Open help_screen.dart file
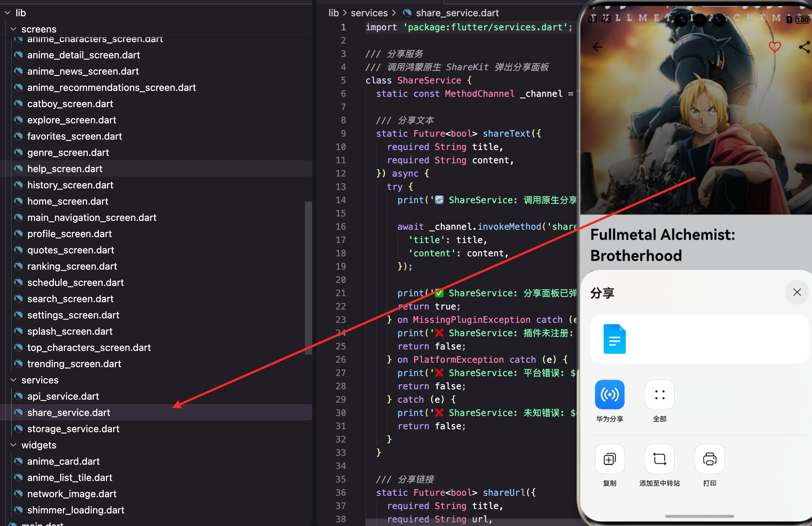 coord(65,168)
